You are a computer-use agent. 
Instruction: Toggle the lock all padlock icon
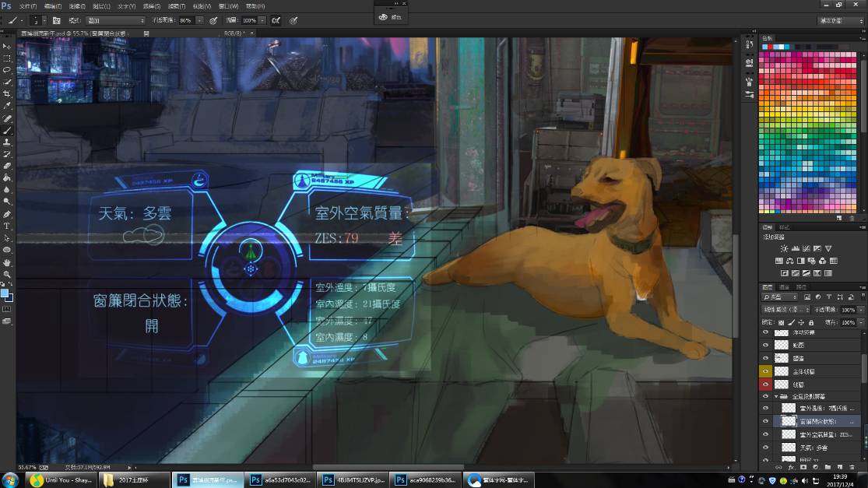811,322
